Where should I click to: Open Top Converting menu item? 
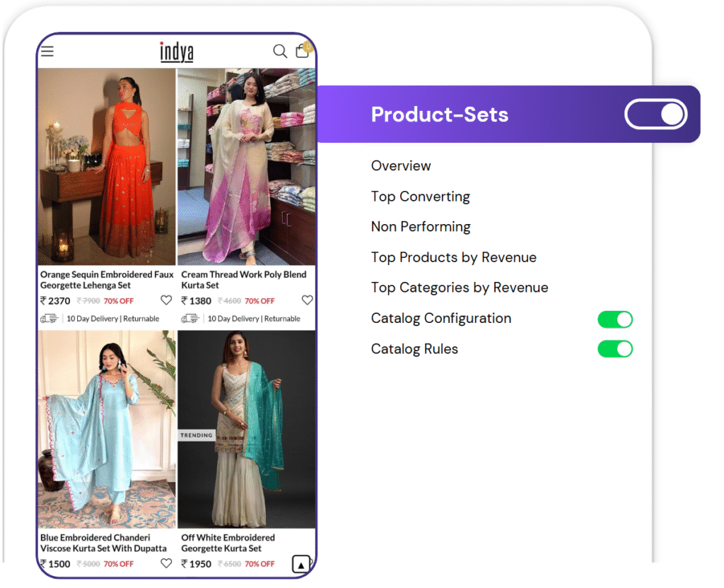[420, 196]
